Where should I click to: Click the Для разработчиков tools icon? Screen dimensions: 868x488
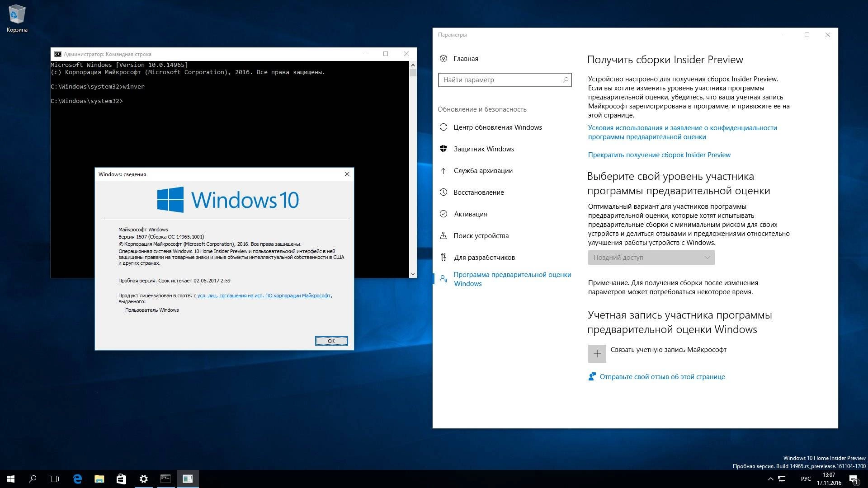tap(443, 258)
